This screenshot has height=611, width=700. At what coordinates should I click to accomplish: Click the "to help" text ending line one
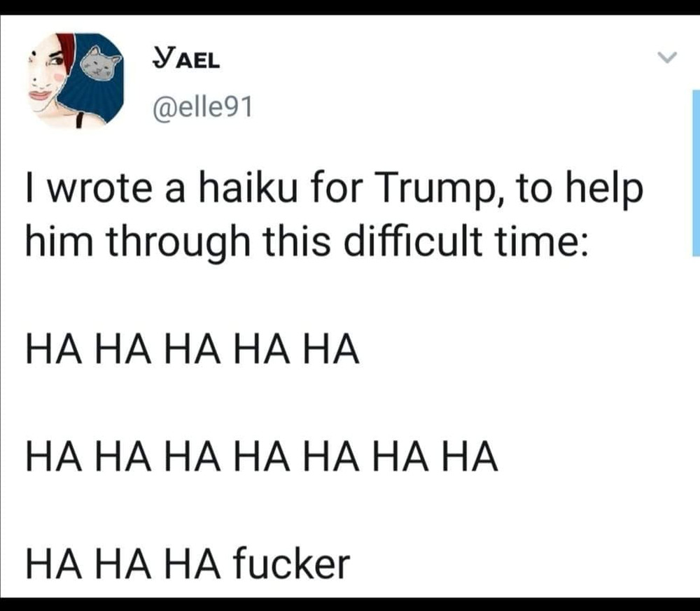(x=580, y=188)
